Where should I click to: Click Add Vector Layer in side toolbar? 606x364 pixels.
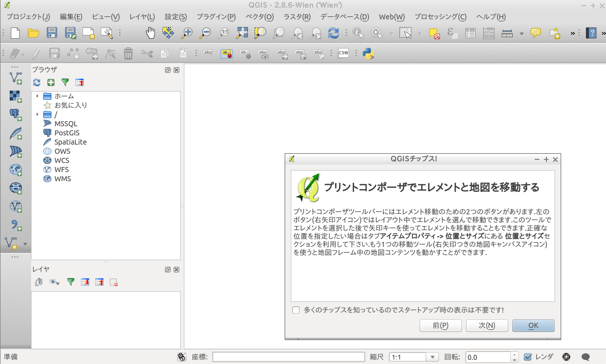[x=15, y=78]
